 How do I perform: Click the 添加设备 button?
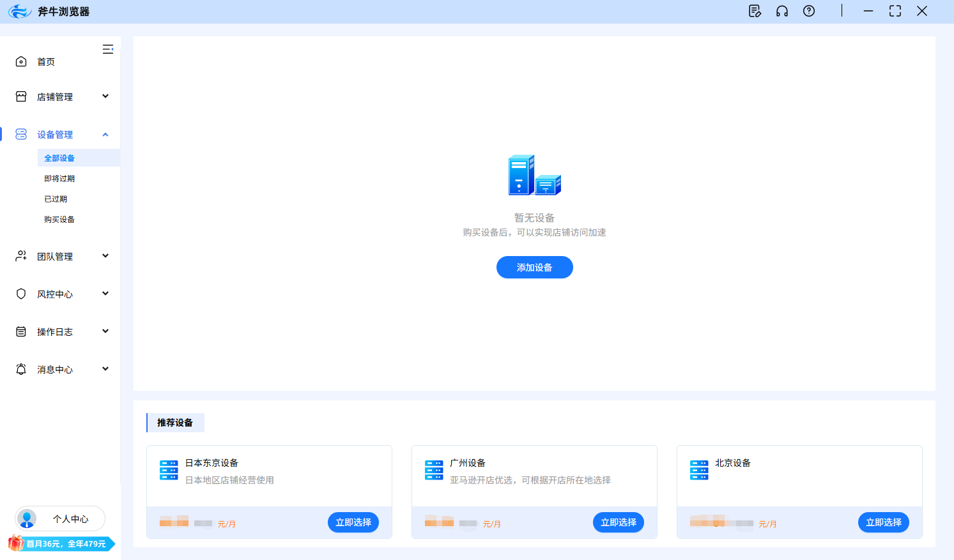[x=534, y=268]
